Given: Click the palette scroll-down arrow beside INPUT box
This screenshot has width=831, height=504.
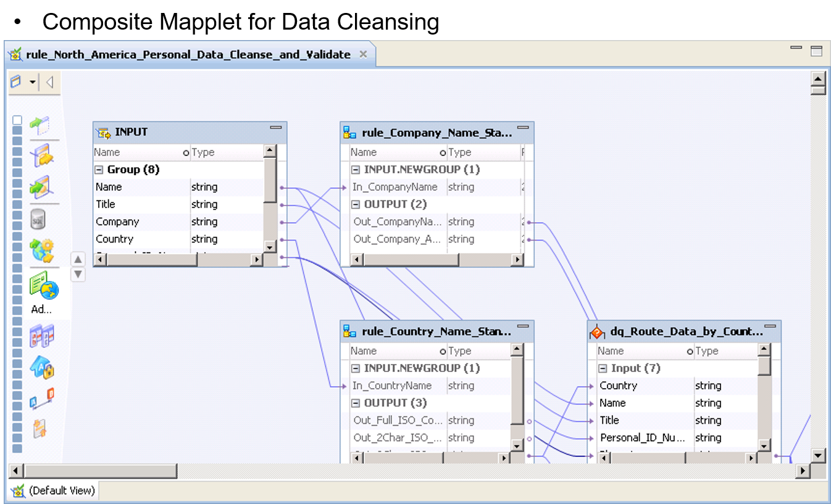Looking at the screenshot, I should (78, 275).
